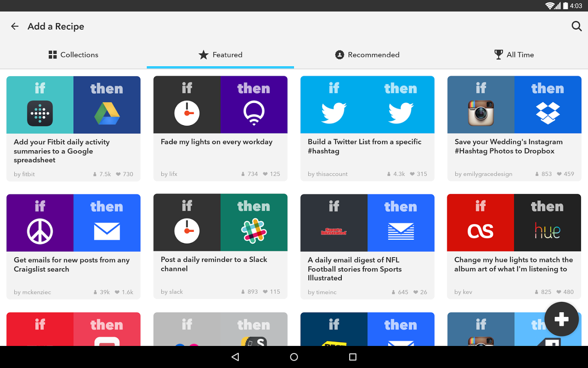Click the email envelope icon in Craigslist recipe
The width and height of the screenshot is (588, 368).
pos(107,231)
